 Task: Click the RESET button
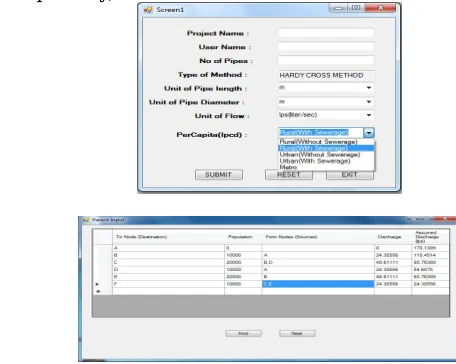tap(289, 175)
